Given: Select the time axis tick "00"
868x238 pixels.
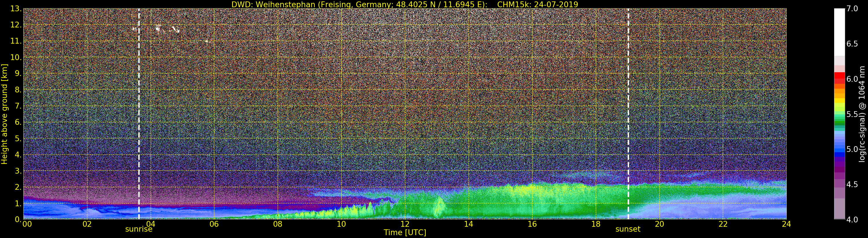Looking at the screenshot, I should 27,224.
